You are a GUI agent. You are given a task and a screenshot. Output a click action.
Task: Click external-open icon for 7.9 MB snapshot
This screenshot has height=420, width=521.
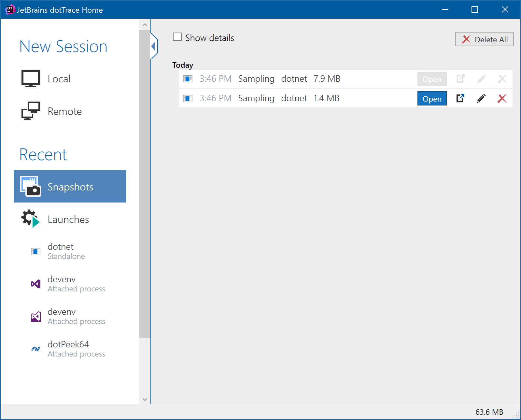pos(460,78)
